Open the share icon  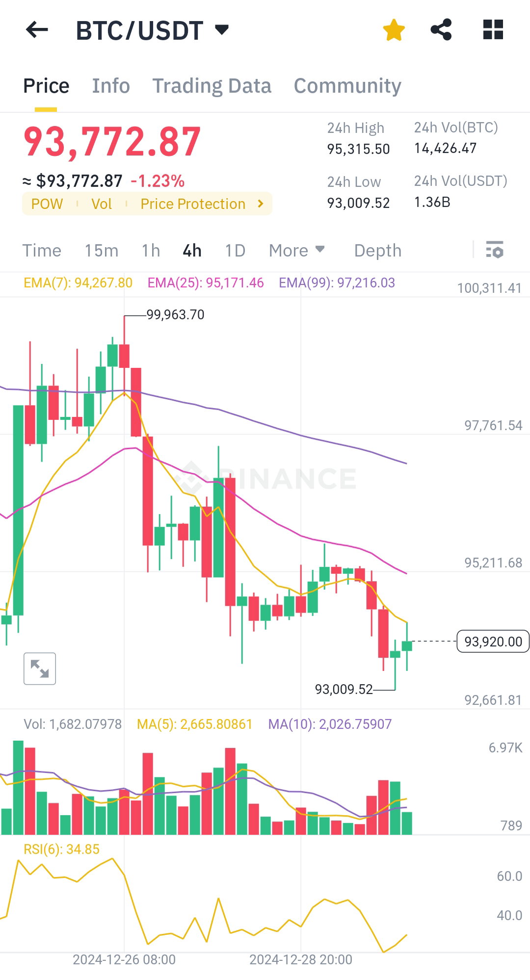coord(441,30)
